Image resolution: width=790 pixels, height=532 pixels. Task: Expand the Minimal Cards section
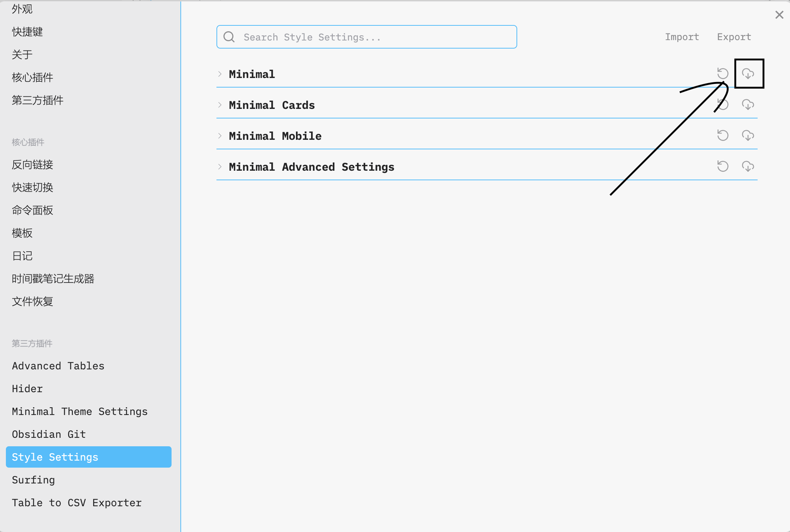tap(220, 105)
